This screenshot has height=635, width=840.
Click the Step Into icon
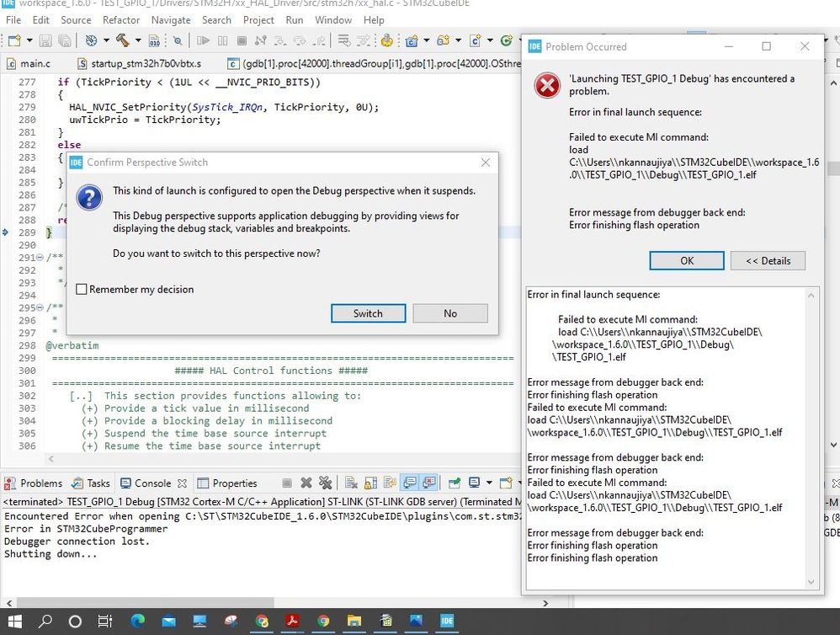point(279,40)
